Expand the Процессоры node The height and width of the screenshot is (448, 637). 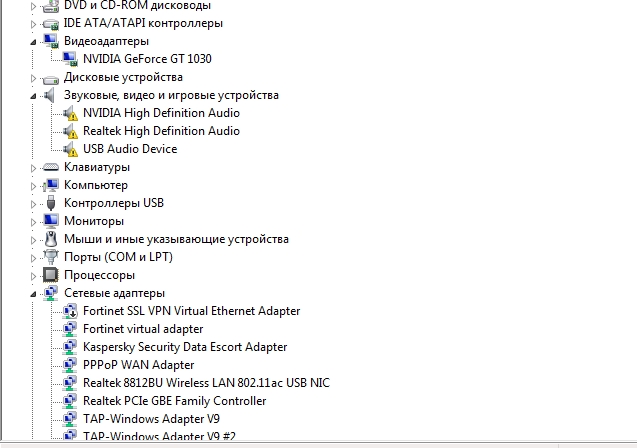pos(33,276)
